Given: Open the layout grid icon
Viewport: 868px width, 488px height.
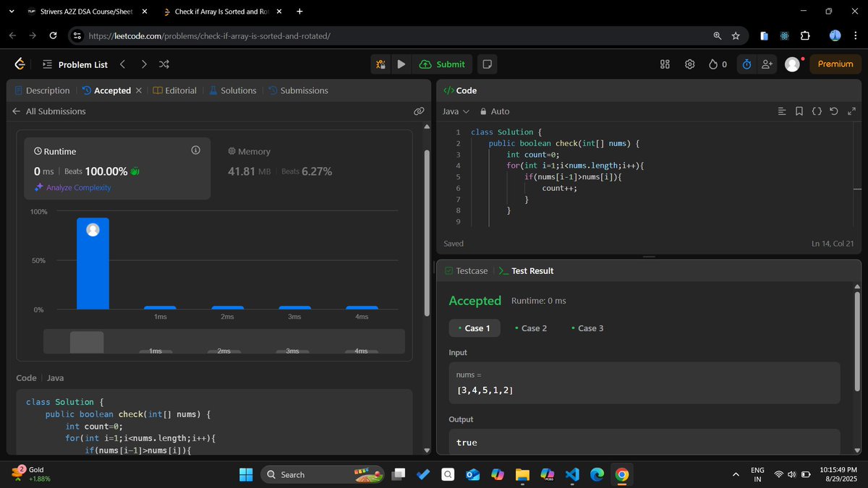Looking at the screenshot, I should pos(665,64).
